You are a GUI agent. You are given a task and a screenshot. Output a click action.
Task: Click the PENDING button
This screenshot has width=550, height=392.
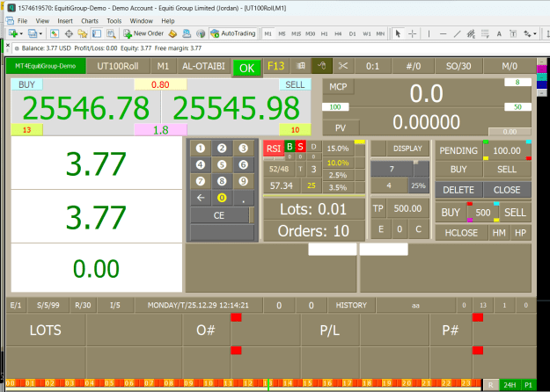pos(458,150)
